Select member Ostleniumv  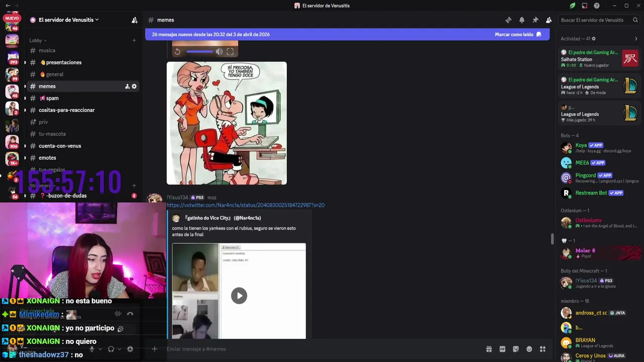point(599,223)
